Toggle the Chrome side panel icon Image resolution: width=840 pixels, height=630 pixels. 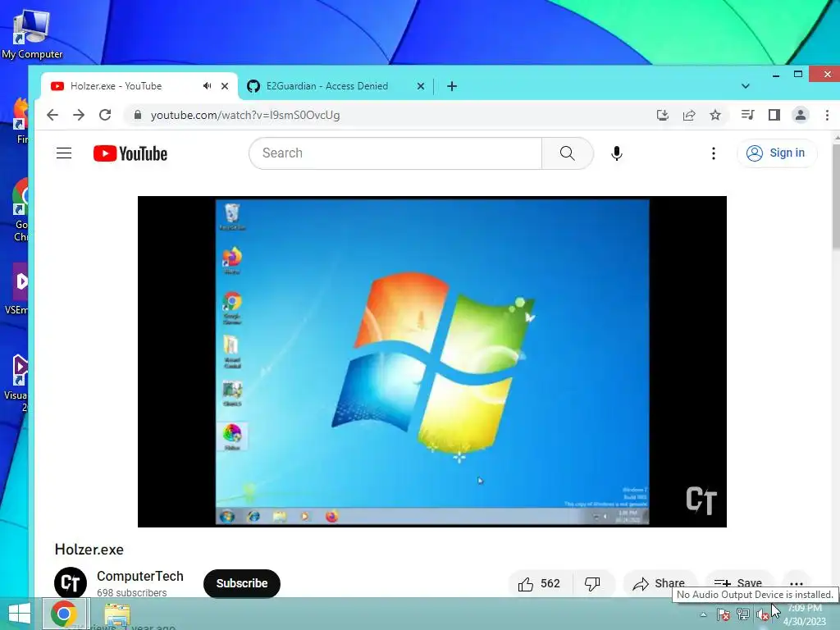[x=774, y=115]
